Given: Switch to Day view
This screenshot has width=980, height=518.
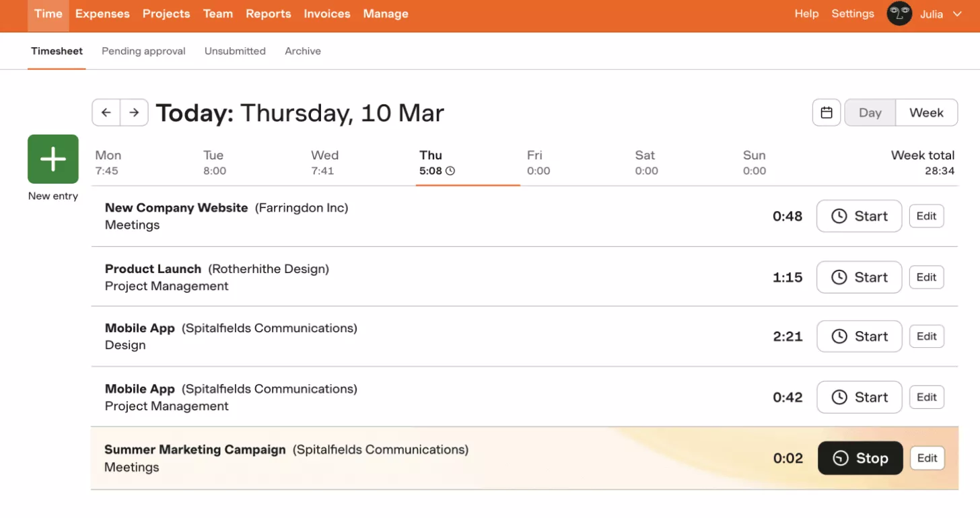Looking at the screenshot, I should (870, 112).
